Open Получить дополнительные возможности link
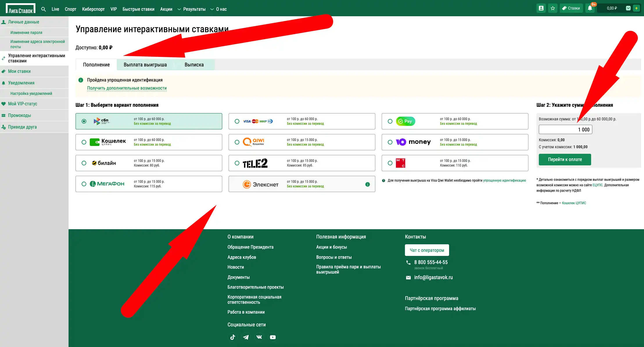Viewport: 644px width, 347px height. point(127,88)
